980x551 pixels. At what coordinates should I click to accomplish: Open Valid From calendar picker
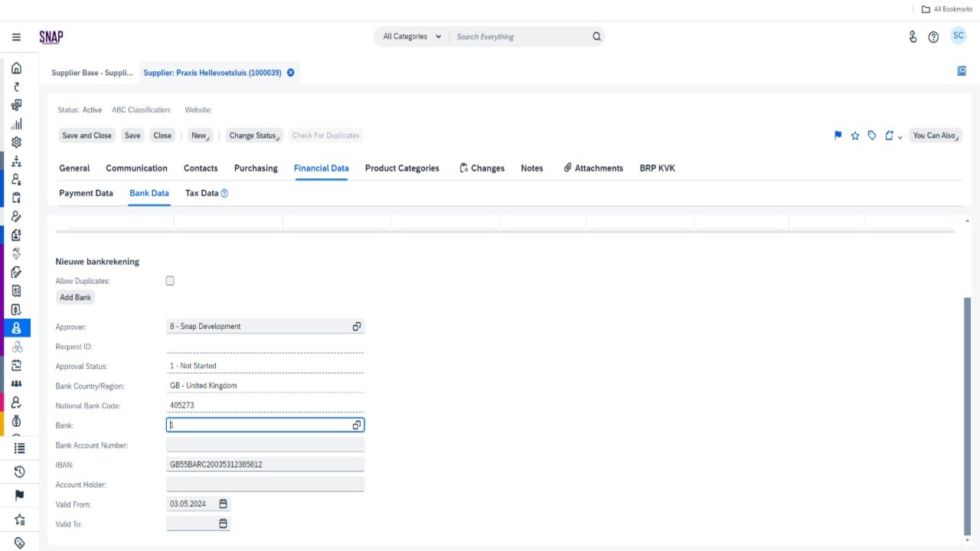click(x=223, y=504)
